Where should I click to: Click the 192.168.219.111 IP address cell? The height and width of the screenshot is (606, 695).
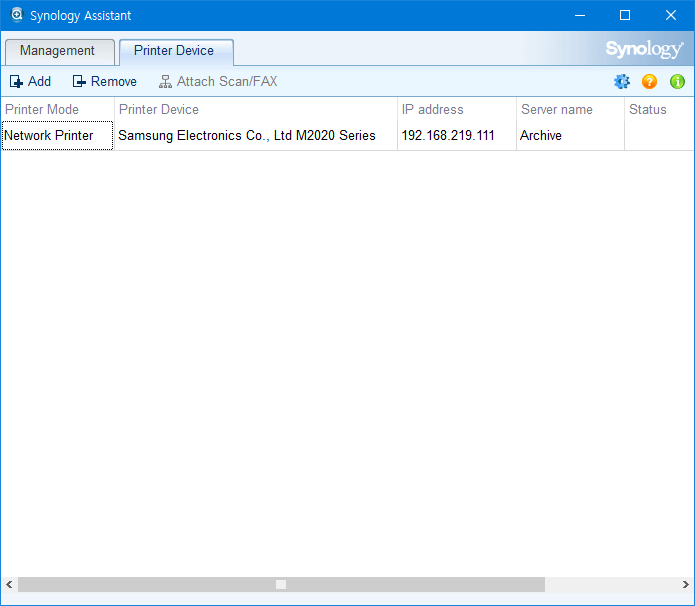click(x=448, y=136)
